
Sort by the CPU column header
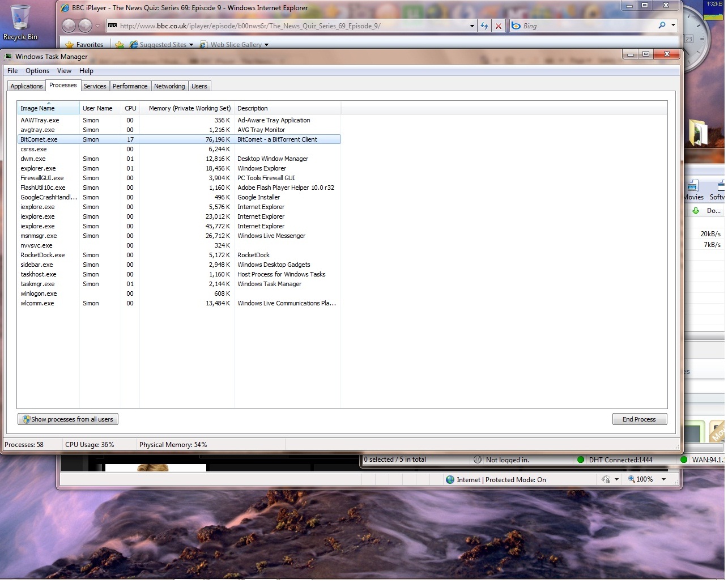130,108
